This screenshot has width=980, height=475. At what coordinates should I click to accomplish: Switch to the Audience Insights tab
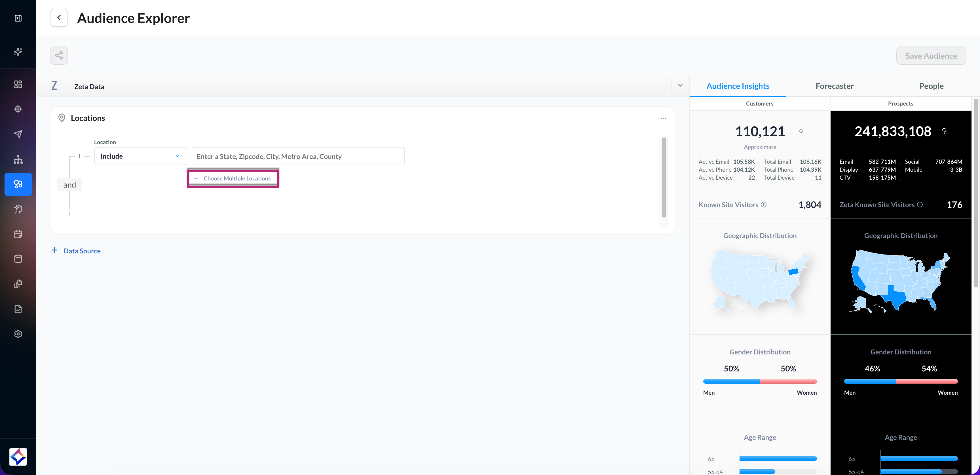[738, 86]
